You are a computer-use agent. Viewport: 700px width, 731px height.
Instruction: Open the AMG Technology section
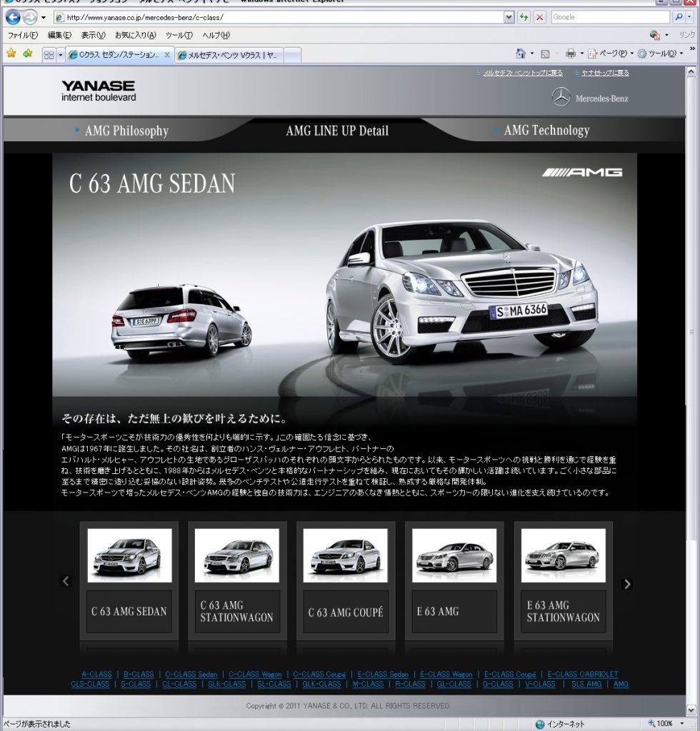[546, 131]
